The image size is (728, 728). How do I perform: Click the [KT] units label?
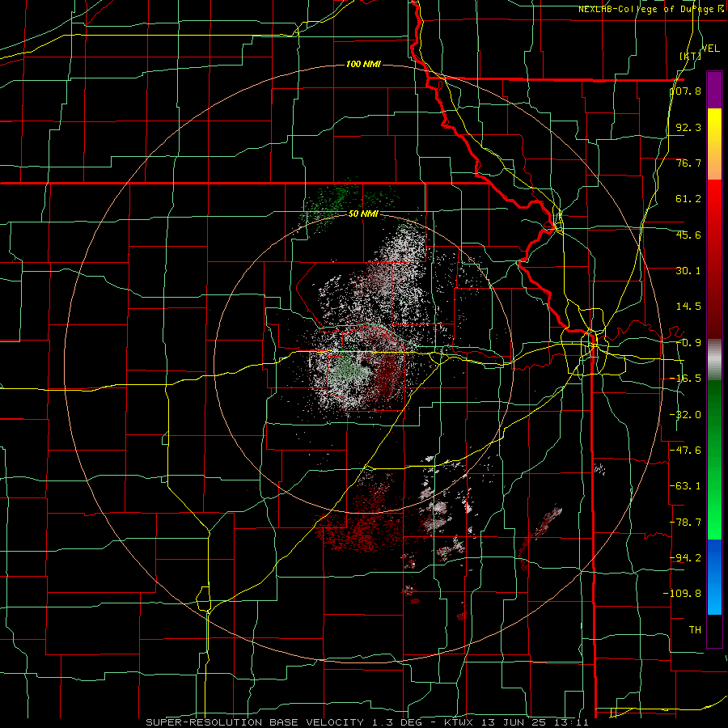[690, 56]
